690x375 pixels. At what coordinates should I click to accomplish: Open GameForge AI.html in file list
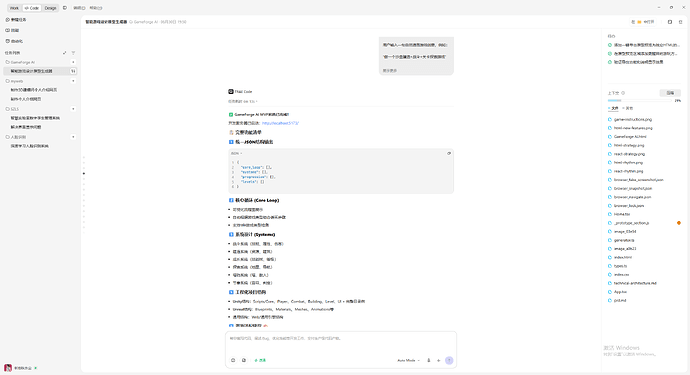(630, 136)
